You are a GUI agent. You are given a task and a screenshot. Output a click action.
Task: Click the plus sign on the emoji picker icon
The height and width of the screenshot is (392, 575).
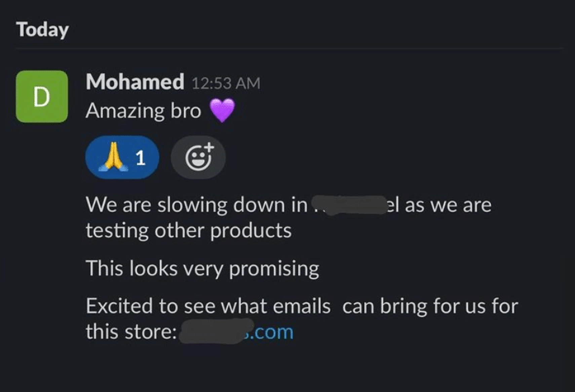click(207, 148)
